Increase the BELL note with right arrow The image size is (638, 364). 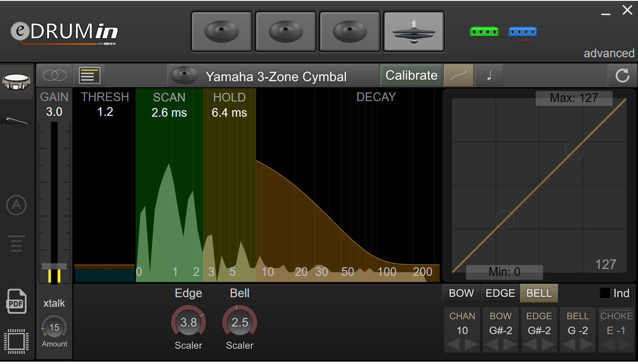(x=587, y=345)
